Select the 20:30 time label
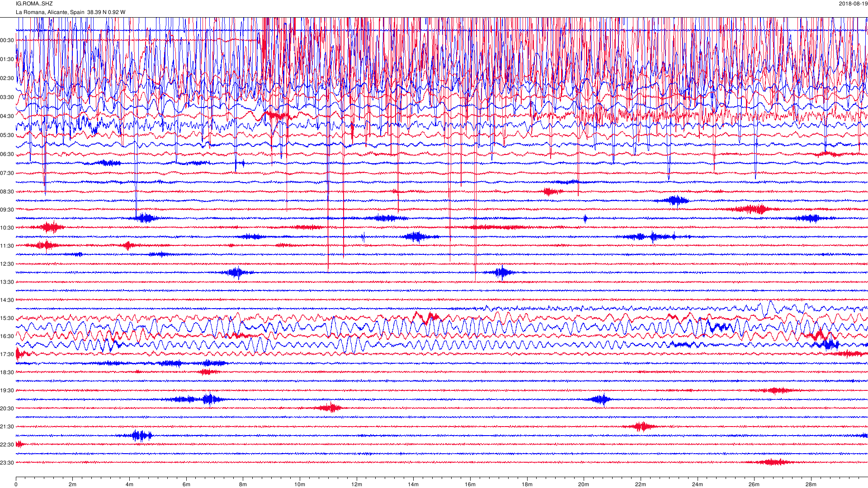 (7, 408)
